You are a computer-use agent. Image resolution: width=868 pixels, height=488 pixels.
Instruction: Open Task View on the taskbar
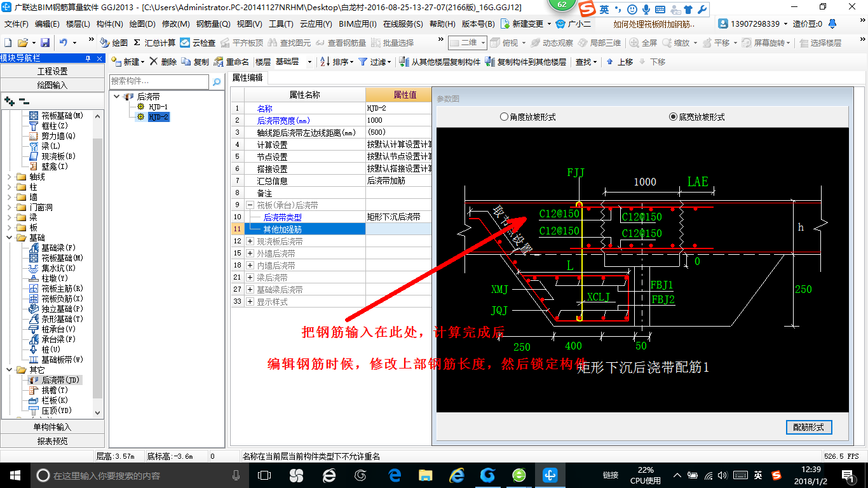pos(264,475)
